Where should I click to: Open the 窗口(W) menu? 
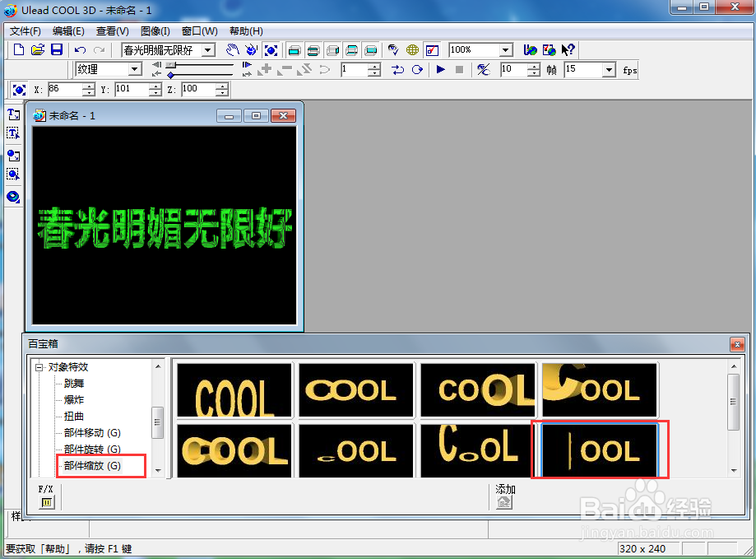pos(200,31)
